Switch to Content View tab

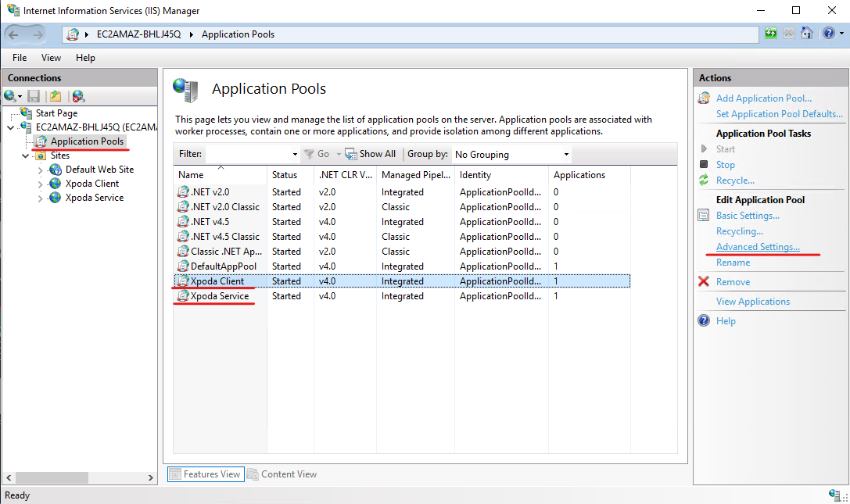[282, 474]
